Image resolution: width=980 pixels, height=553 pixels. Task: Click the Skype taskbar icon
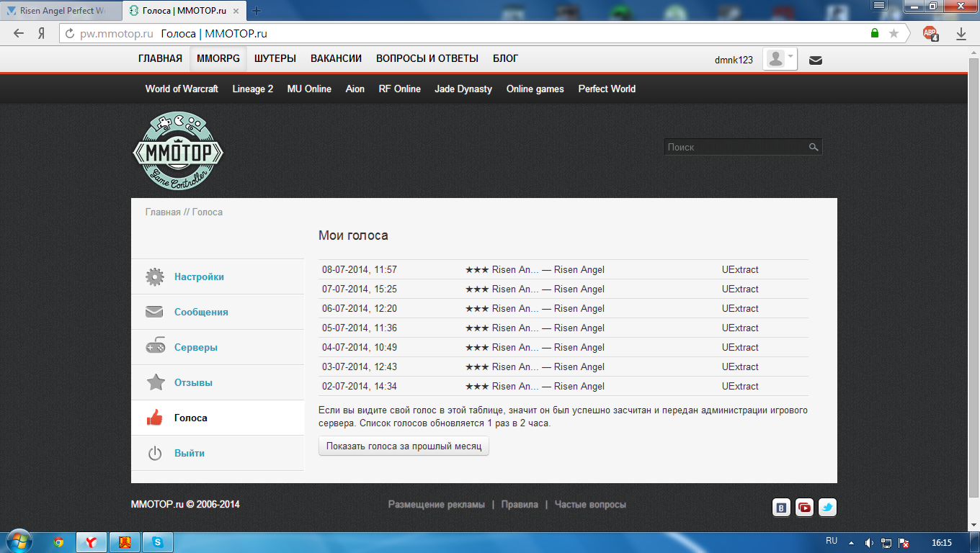pyautogui.click(x=158, y=542)
